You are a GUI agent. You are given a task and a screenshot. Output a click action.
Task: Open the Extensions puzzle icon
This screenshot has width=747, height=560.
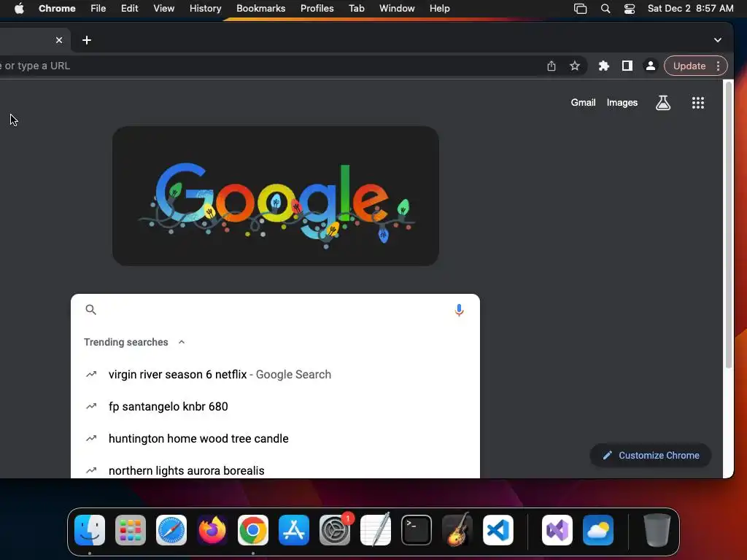(x=603, y=66)
